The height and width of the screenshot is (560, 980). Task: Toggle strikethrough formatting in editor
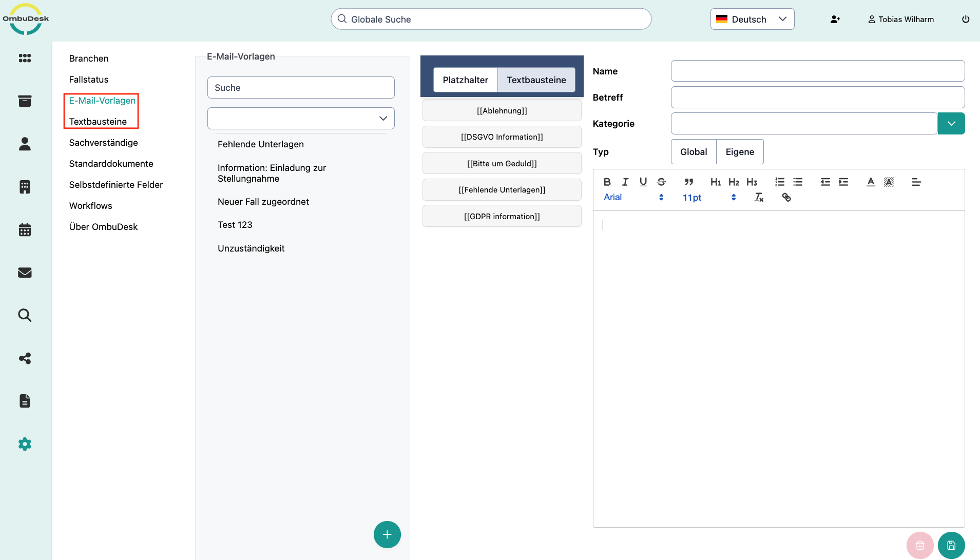click(x=661, y=182)
